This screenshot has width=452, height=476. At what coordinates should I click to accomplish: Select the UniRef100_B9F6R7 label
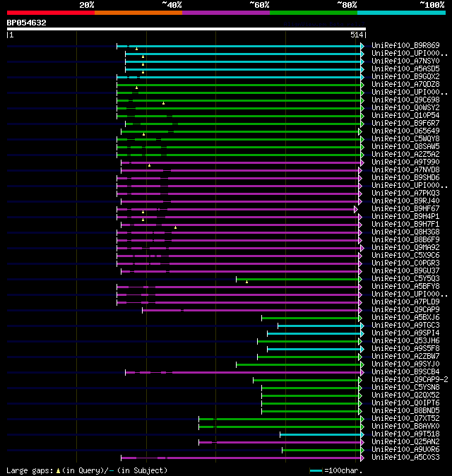405,124
